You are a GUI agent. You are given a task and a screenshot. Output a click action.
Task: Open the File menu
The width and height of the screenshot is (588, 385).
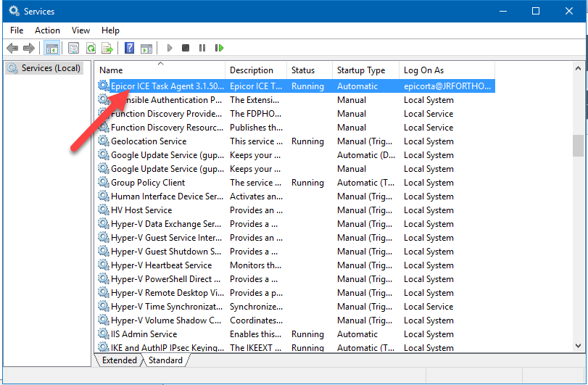[17, 30]
